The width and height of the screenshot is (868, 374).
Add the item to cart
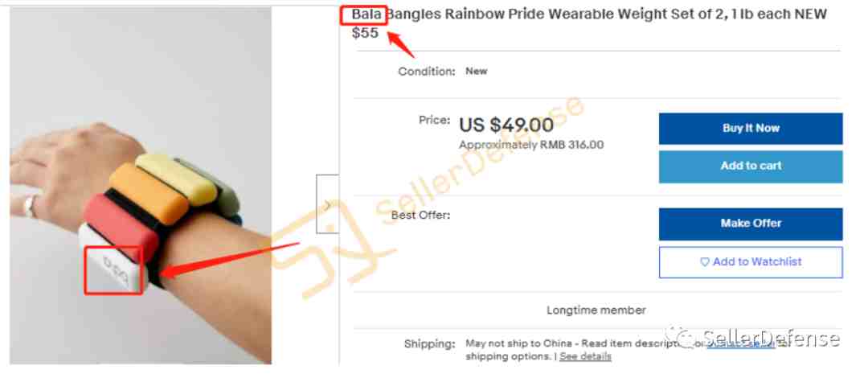pos(750,166)
